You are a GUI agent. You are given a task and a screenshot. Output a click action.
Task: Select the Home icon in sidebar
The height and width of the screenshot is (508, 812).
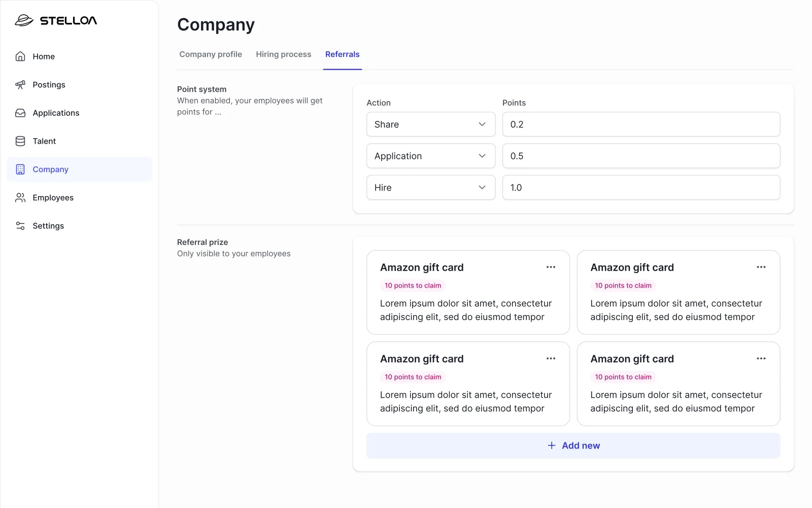tap(20, 56)
